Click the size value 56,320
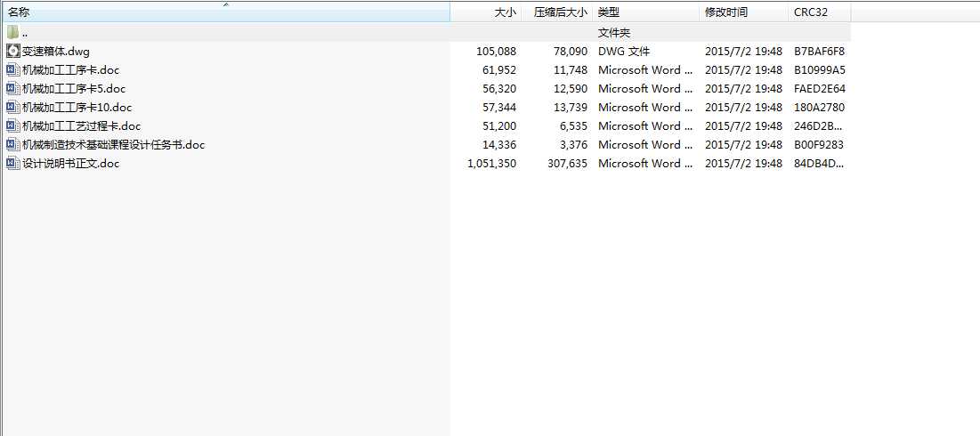The image size is (980, 436). (x=499, y=89)
